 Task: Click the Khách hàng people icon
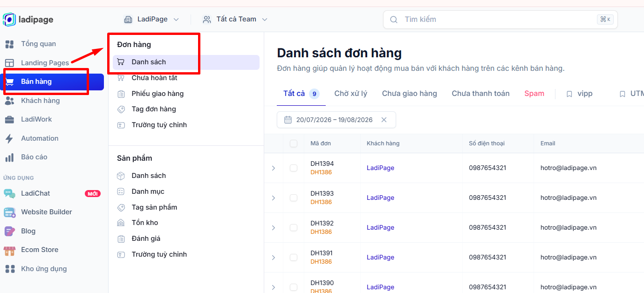pos(9,101)
